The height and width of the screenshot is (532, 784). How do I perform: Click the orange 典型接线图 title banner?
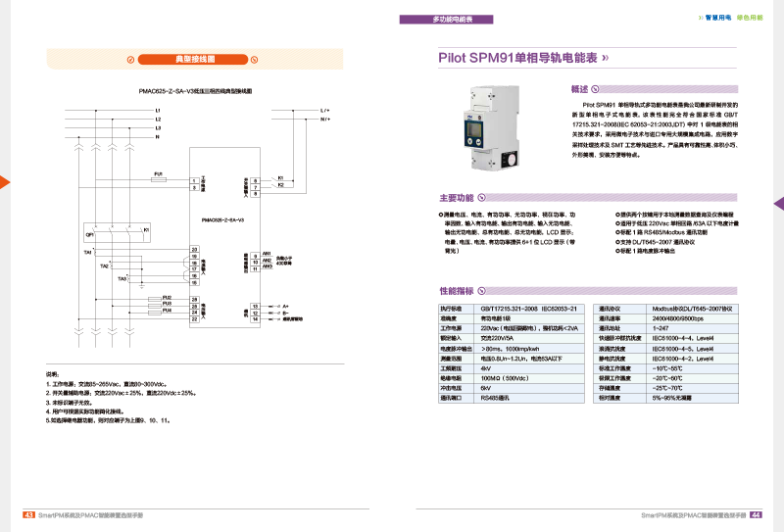click(x=192, y=60)
